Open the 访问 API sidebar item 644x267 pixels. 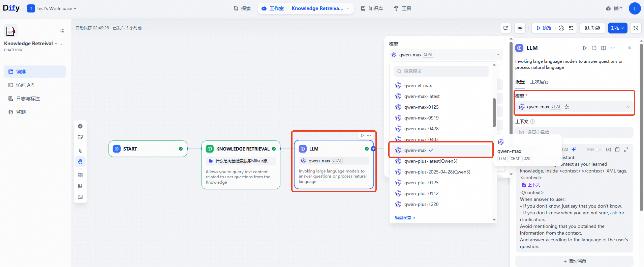35,85
